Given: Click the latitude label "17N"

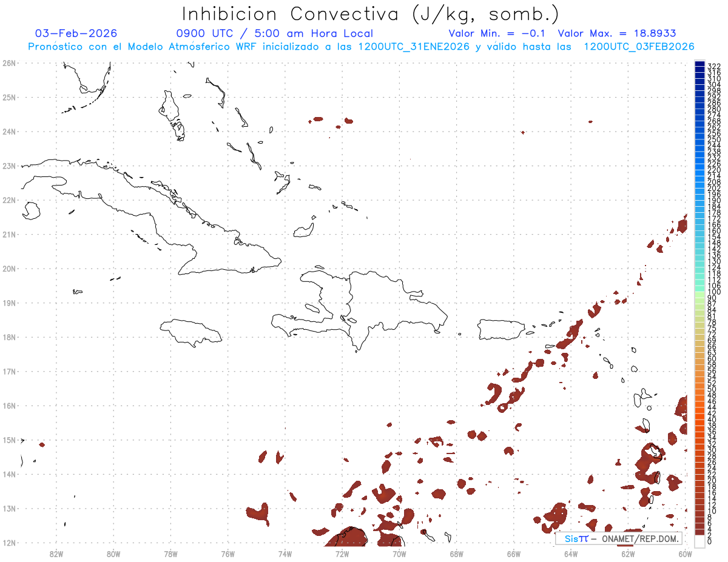Looking at the screenshot, I should pyautogui.click(x=8, y=371).
